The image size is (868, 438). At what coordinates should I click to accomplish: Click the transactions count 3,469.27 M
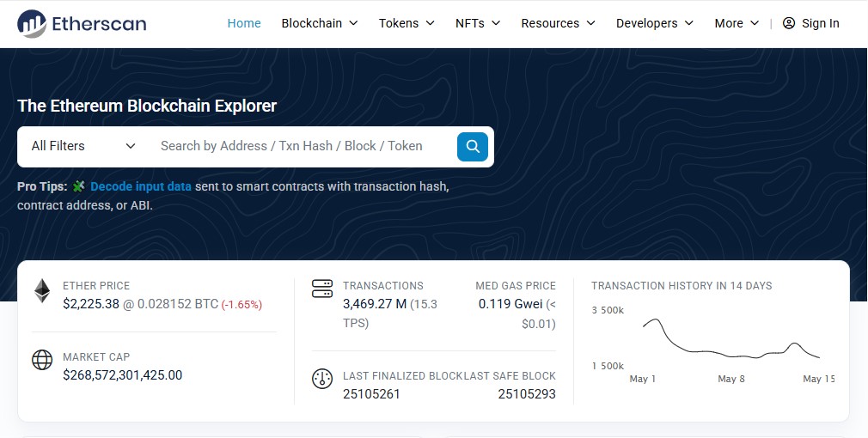tap(375, 304)
